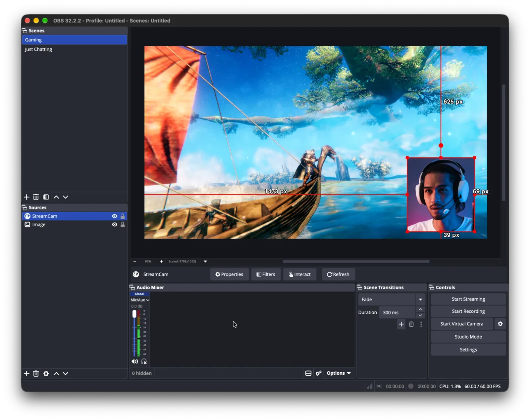
Task: Lock the StreamCam source
Action: pyautogui.click(x=123, y=216)
